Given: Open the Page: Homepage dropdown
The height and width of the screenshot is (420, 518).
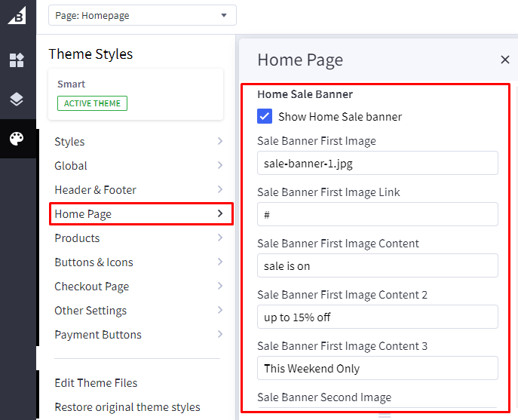Looking at the screenshot, I should point(142,15).
